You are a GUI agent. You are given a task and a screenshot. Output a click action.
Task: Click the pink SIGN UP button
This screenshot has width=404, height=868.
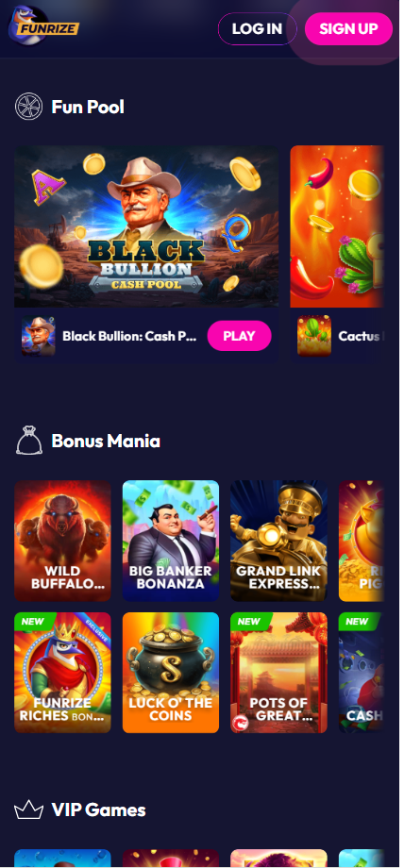coord(348,29)
